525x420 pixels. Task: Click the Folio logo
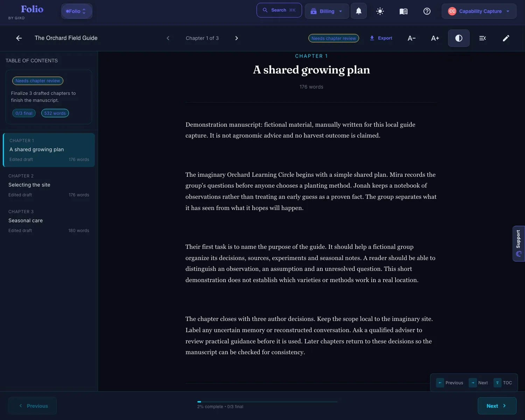pyautogui.click(x=32, y=9)
